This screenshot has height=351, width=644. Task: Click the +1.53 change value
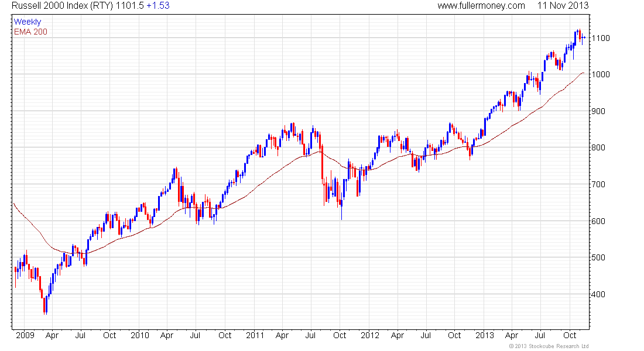point(157,6)
